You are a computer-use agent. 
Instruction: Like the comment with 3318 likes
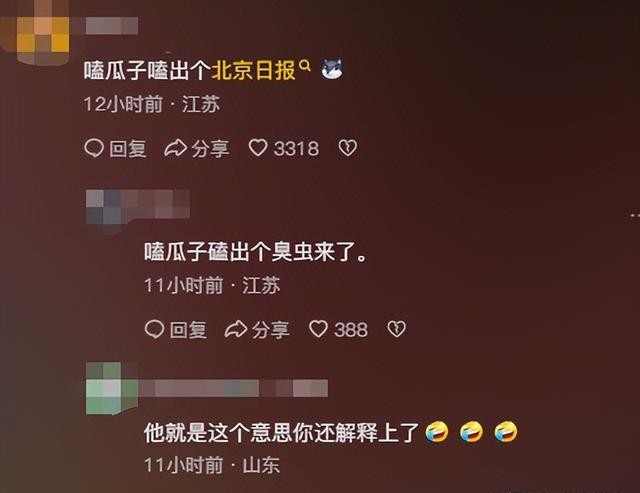tap(258, 148)
